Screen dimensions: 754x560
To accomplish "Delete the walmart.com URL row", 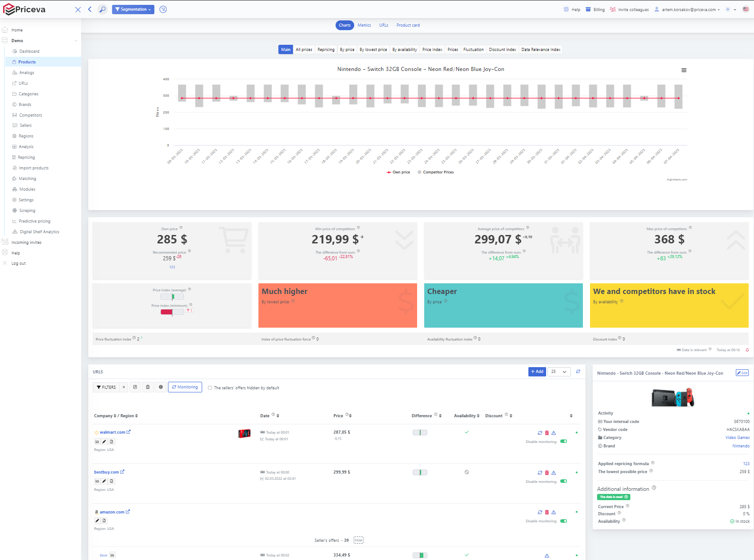I will pos(547,433).
